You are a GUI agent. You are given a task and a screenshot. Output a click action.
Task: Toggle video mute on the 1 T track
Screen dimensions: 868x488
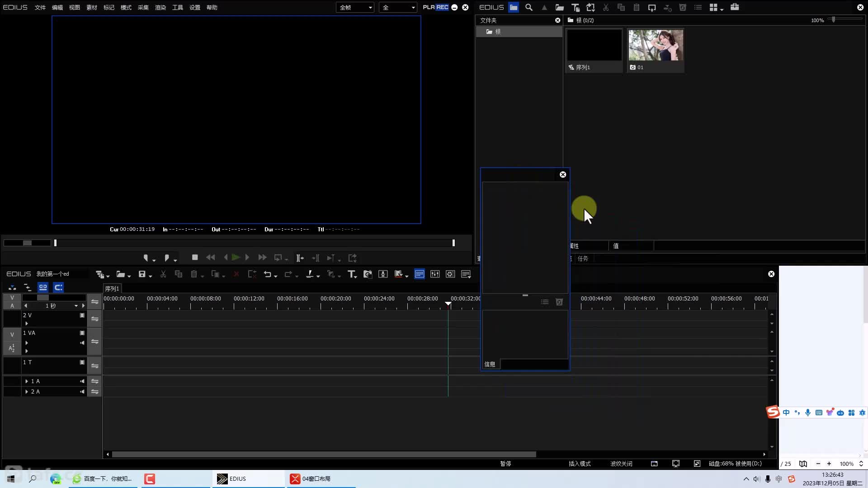(x=82, y=362)
